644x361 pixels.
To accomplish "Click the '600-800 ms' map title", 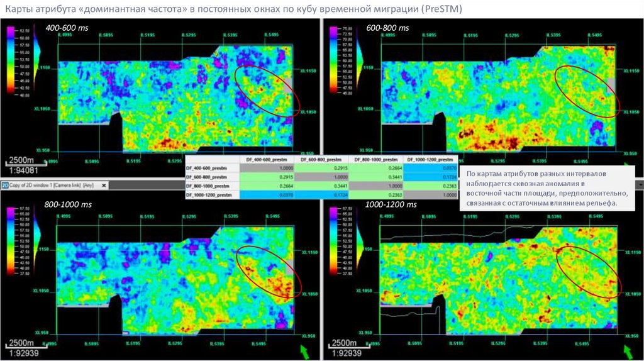I will point(387,28).
